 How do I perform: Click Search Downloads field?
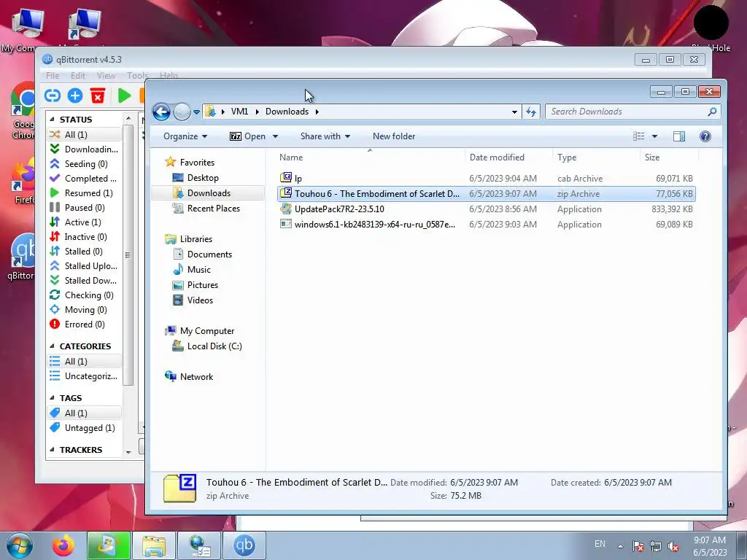(632, 112)
